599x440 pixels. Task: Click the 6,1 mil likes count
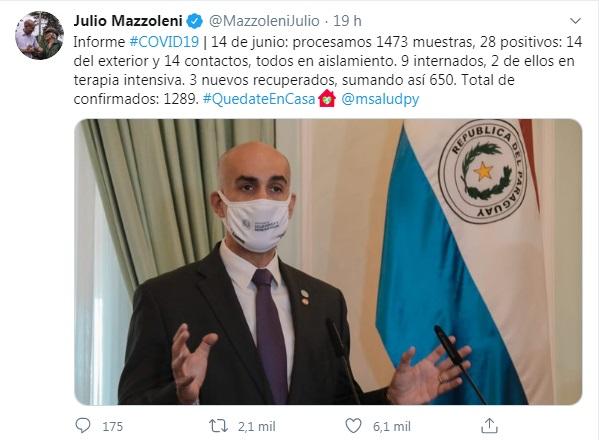click(392, 426)
